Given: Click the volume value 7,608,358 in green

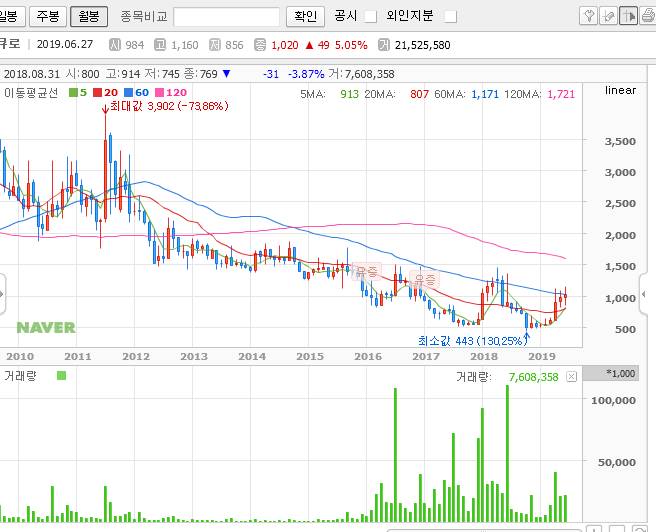Looking at the screenshot, I should [x=533, y=377].
